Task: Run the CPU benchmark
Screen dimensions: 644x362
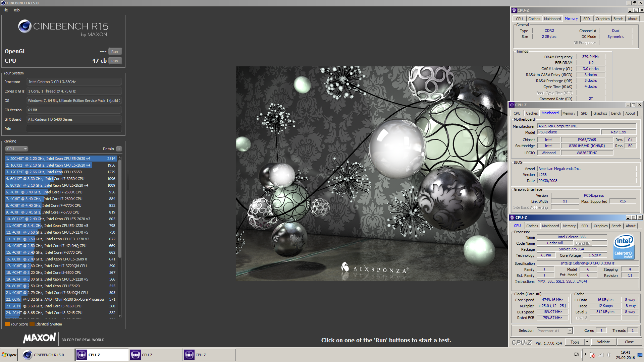Action: (115, 61)
